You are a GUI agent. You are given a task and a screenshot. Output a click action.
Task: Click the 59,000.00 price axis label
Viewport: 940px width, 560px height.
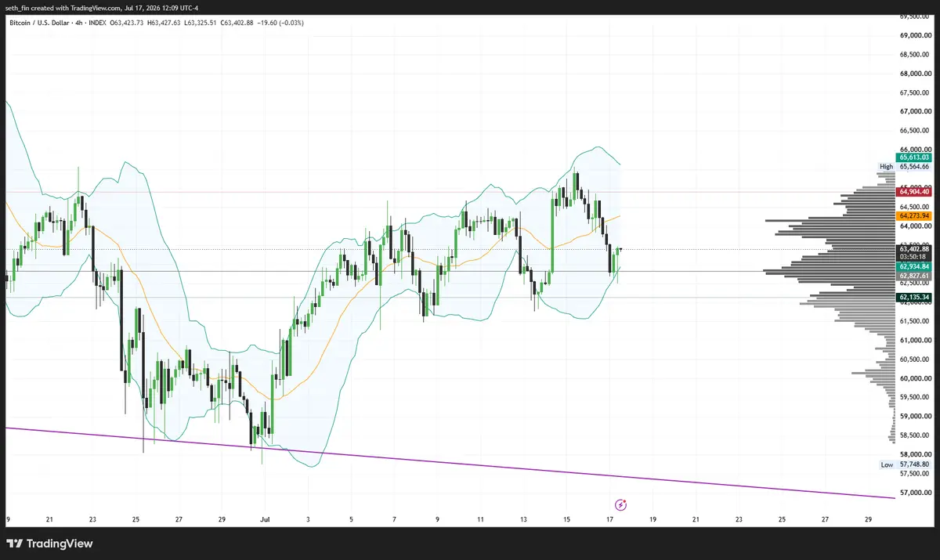pos(914,416)
